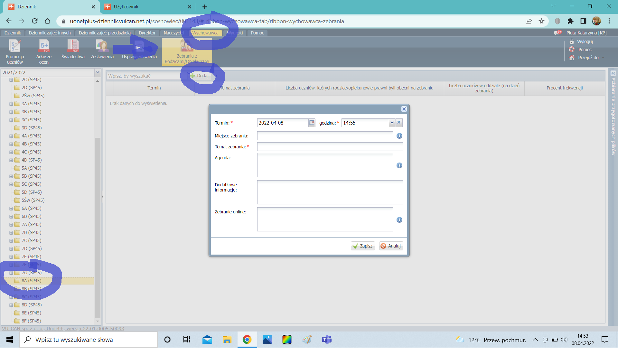Expand the godzina time dropdown

pos(392,123)
